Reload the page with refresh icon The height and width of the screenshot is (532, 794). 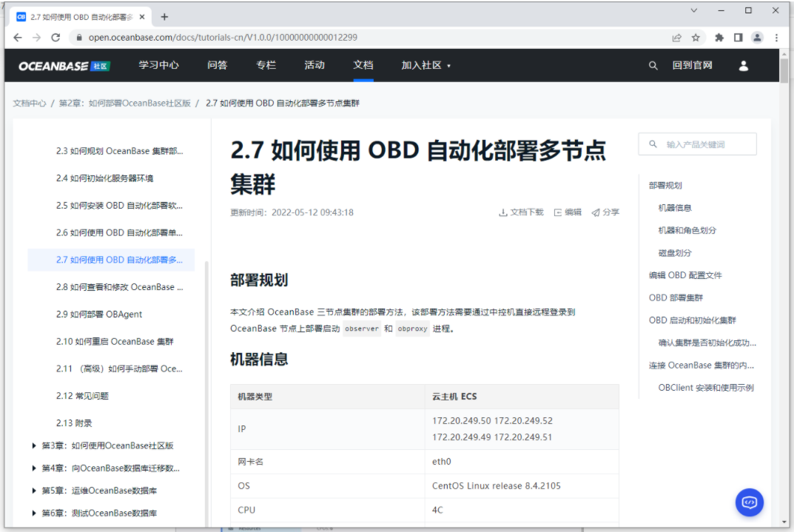(55, 38)
